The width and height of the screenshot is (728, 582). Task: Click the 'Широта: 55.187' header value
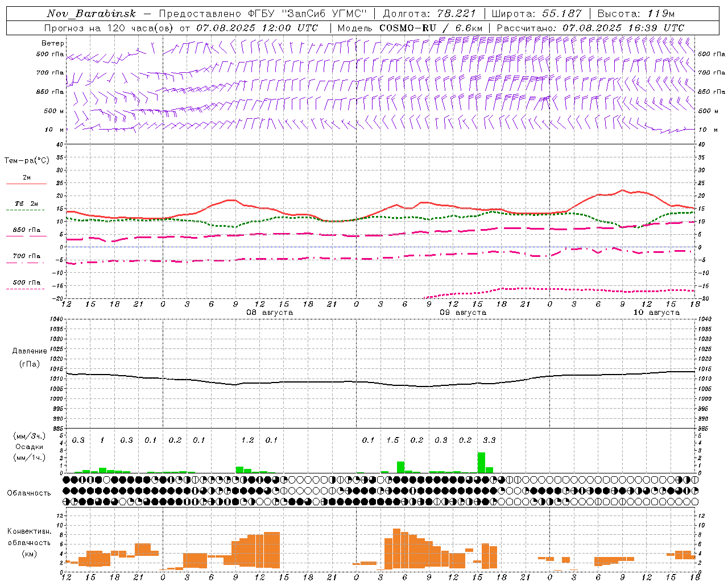[x=536, y=14]
